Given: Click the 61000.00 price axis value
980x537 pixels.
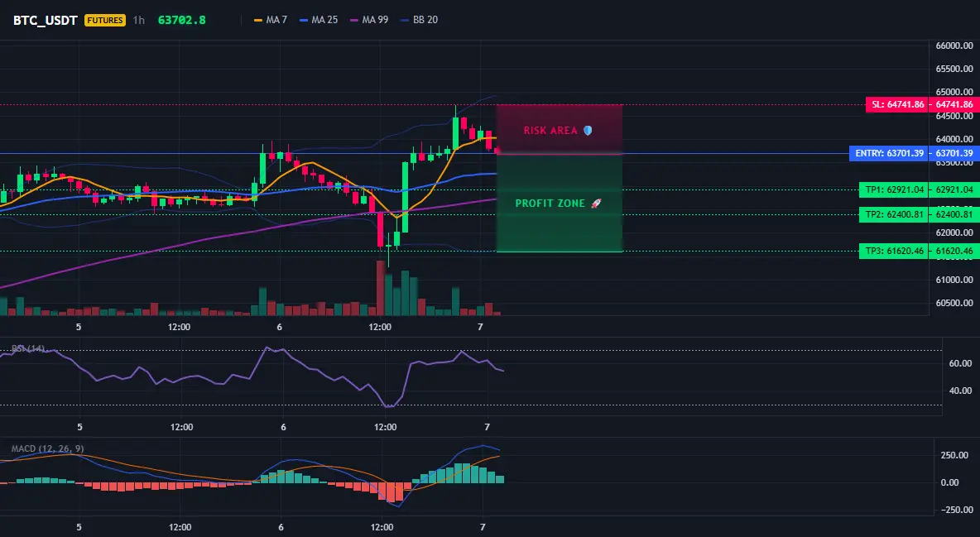Looking at the screenshot, I should [954, 280].
